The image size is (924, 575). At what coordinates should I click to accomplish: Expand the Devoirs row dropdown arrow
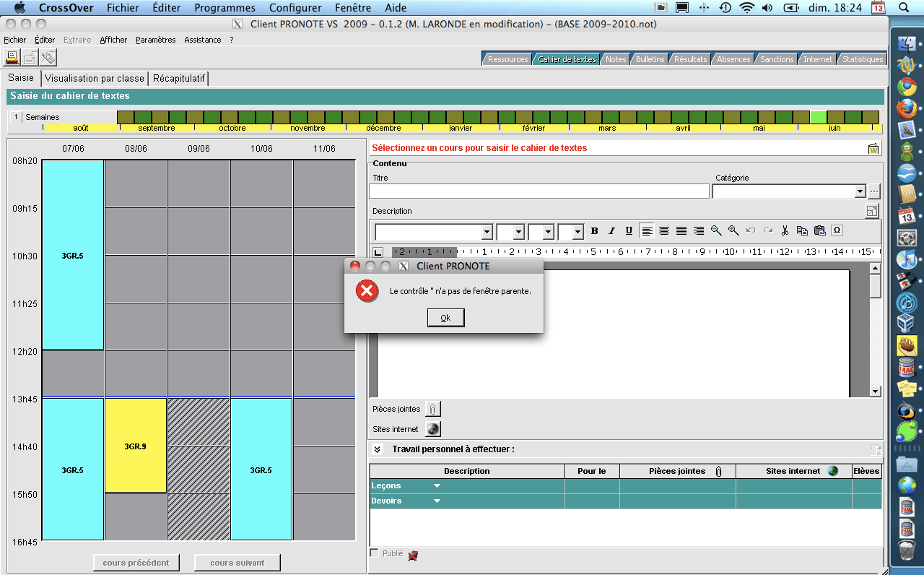tap(437, 501)
